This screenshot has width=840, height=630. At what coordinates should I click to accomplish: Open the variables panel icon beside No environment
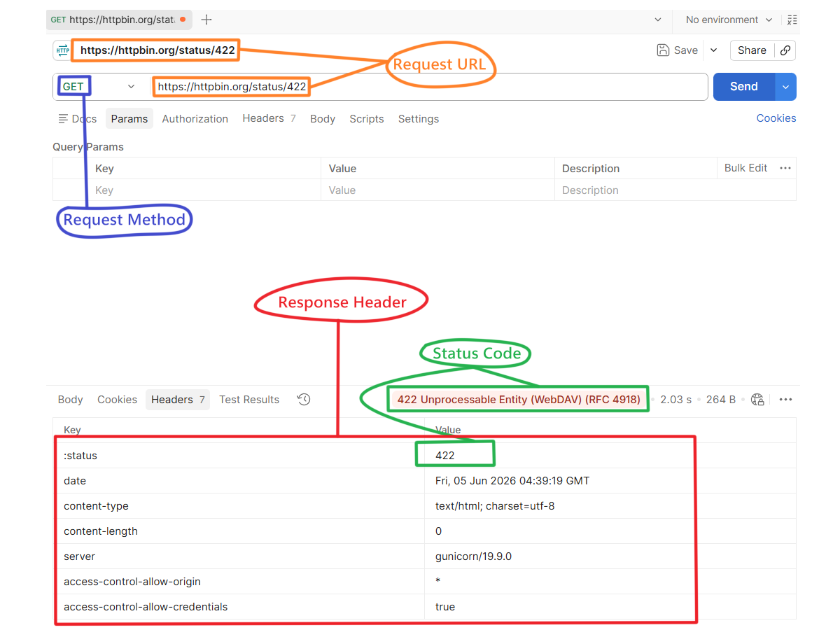coord(792,20)
